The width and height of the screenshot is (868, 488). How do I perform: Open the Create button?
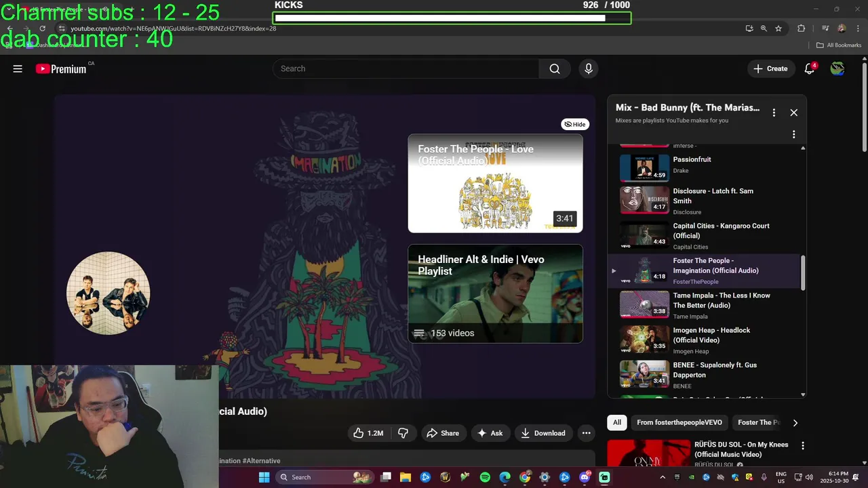[771, 68]
